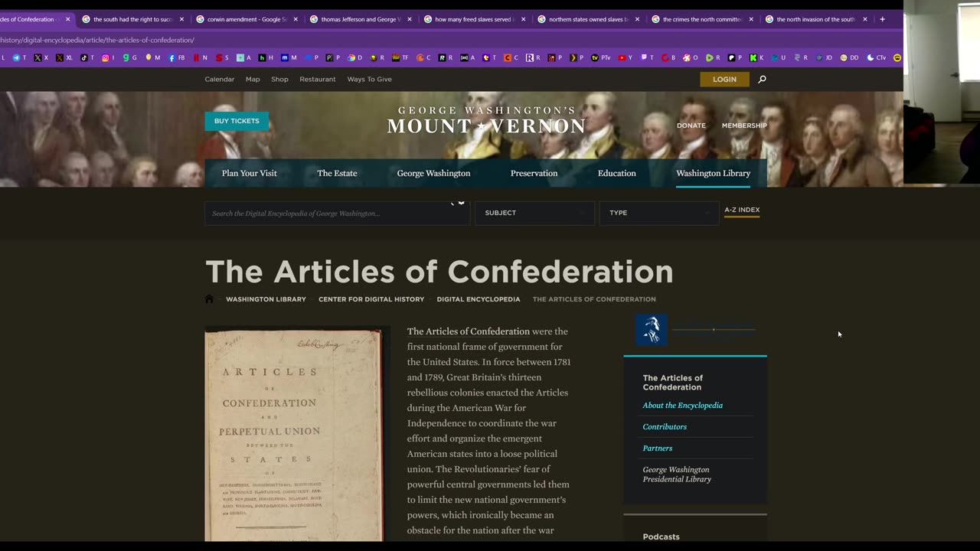Click WASHINGTON LIBRARY breadcrumb
980x551 pixels.
click(x=266, y=299)
